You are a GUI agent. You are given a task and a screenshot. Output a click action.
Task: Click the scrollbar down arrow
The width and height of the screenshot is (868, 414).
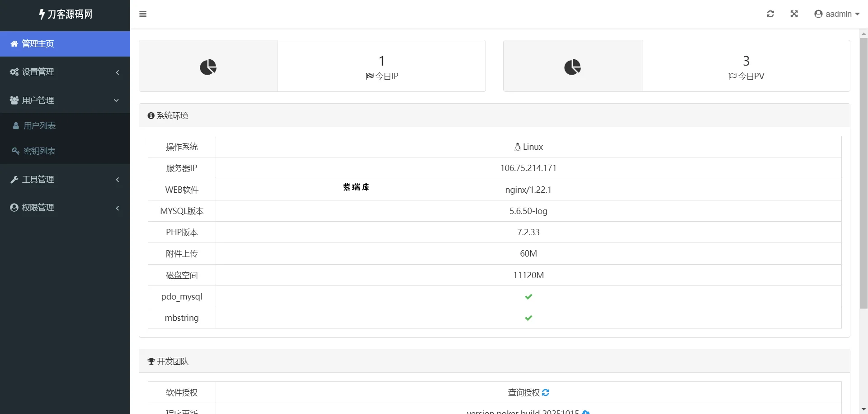pyautogui.click(x=863, y=409)
